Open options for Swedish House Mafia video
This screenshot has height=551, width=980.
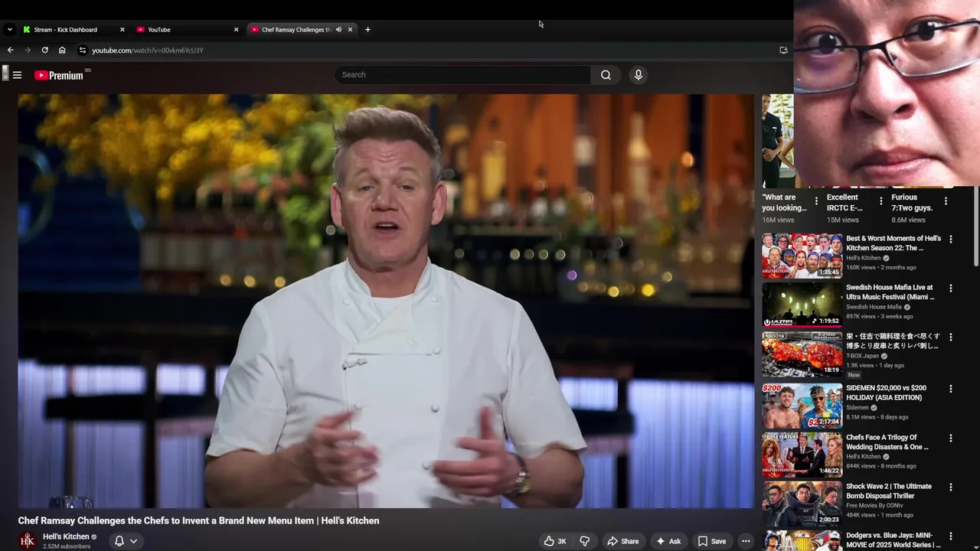tap(951, 289)
